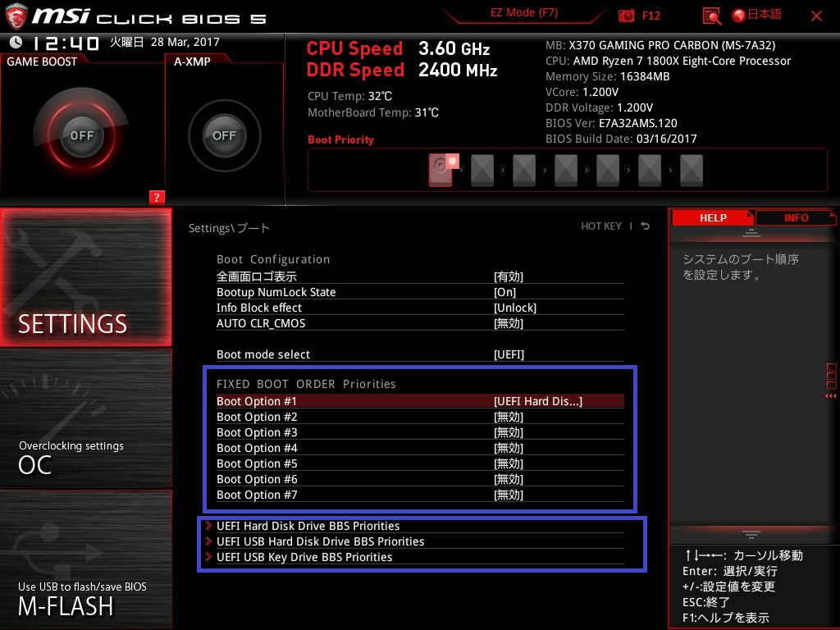Select the Boot Option #6 row
This screenshot has height=630, width=840.
[420, 479]
